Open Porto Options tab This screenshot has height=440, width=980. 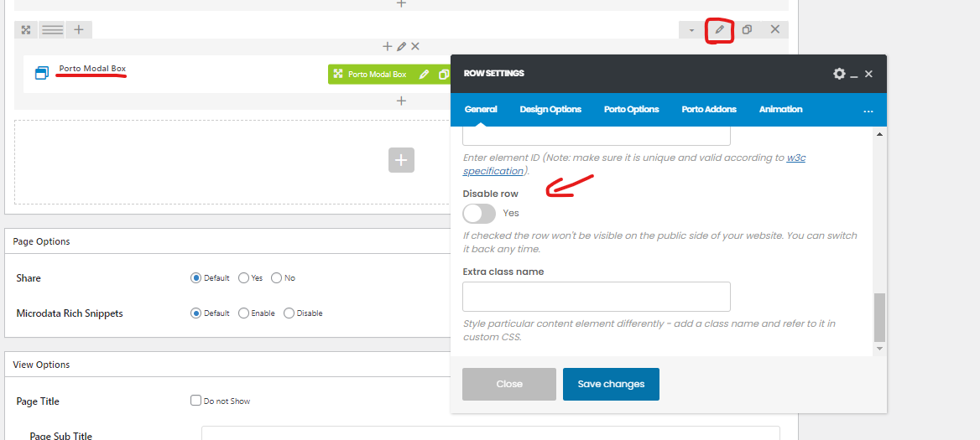click(631, 109)
